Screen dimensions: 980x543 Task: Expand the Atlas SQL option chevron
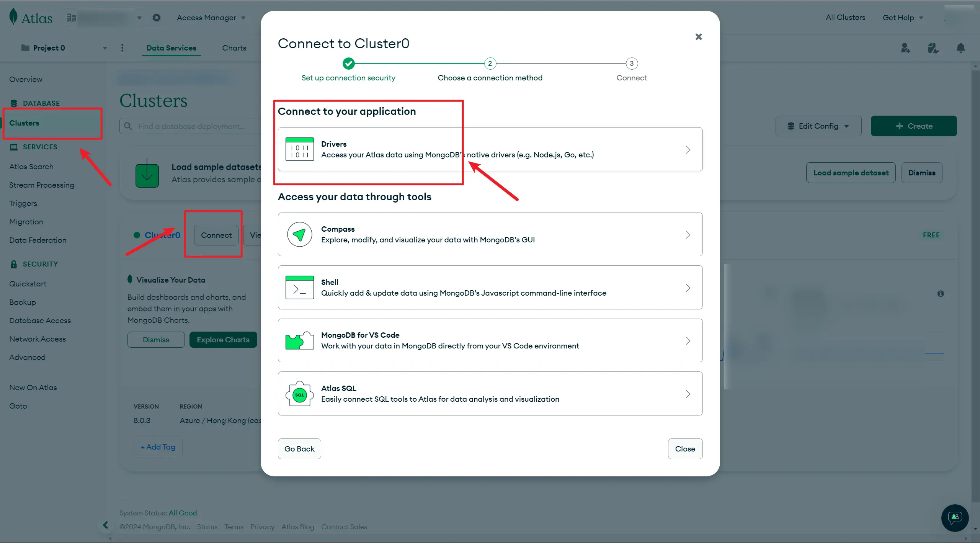[688, 394]
